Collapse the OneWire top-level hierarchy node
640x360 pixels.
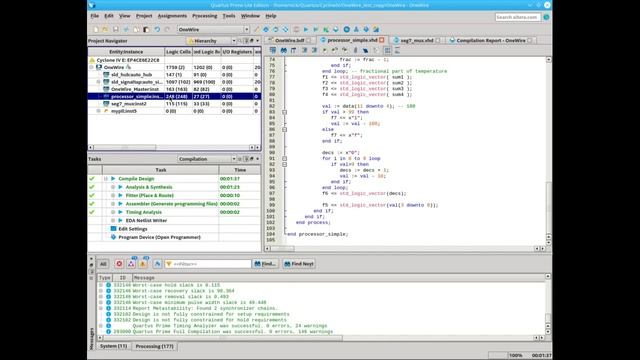pos(92,67)
